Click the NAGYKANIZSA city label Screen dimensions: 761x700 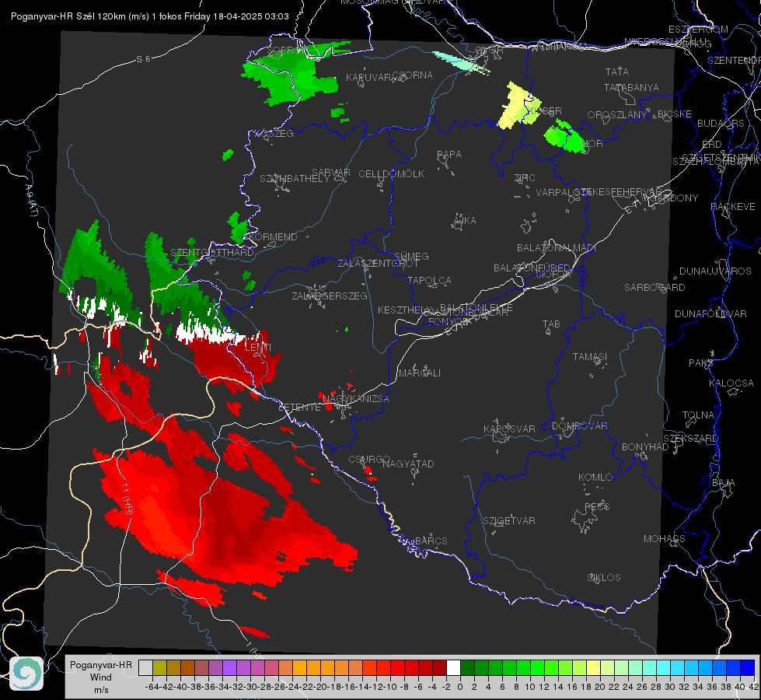[356, 399]
